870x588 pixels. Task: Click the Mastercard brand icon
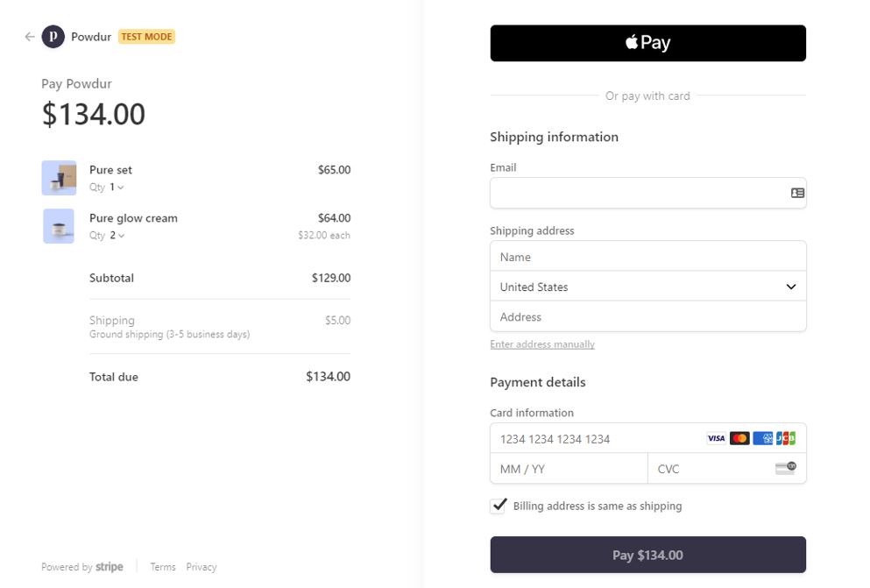[x=739, y=438]
